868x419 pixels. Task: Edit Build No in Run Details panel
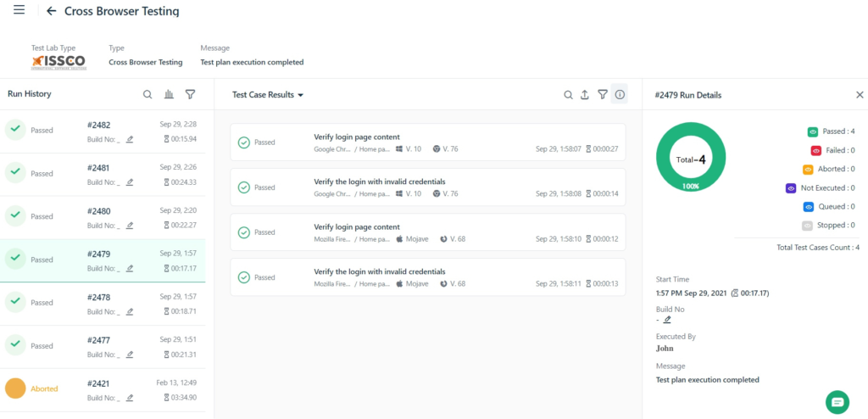[667, 319]
